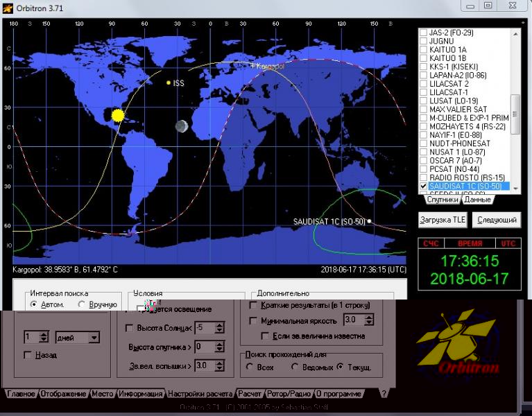
Task: Uncheck the SAUDISAT 1C (SO-50) satellite
Action: 424,187
